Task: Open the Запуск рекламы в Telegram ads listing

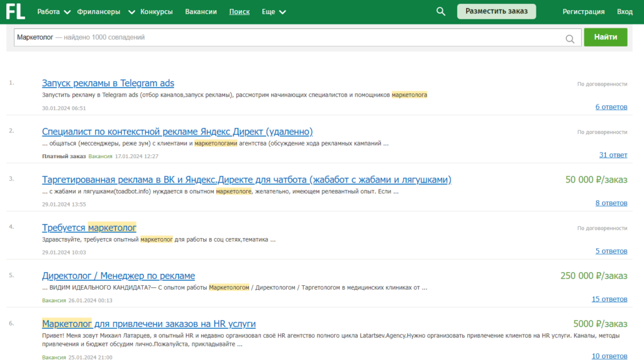Action: pyautogui.click(x=108, y=82)
